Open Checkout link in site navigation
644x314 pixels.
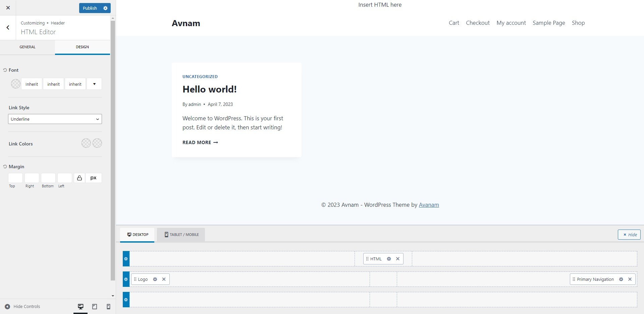pos(478,23)
